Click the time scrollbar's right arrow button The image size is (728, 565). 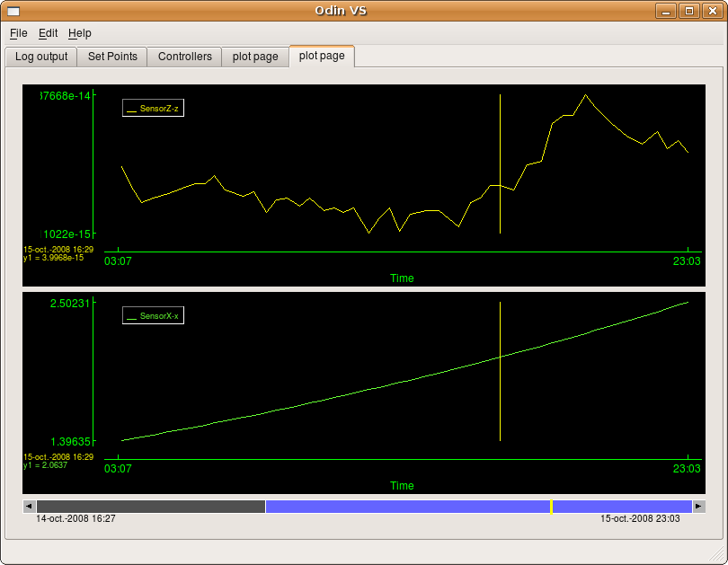pyautogui.click(x=698, y=506)
